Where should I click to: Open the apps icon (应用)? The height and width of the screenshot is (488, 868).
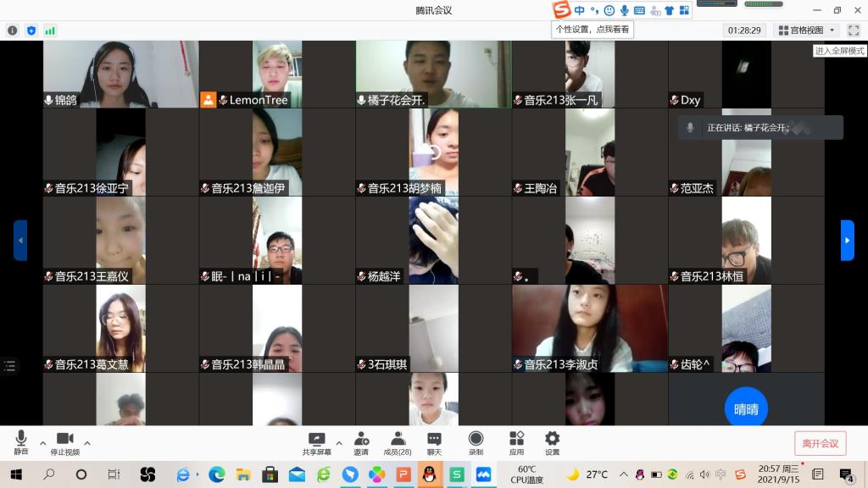(x=516, y=440)
